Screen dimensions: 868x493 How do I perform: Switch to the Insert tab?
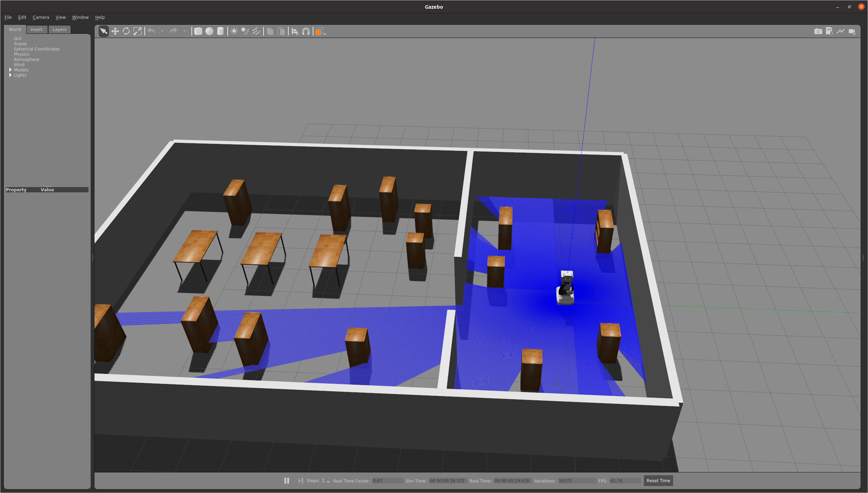[36, 29]
